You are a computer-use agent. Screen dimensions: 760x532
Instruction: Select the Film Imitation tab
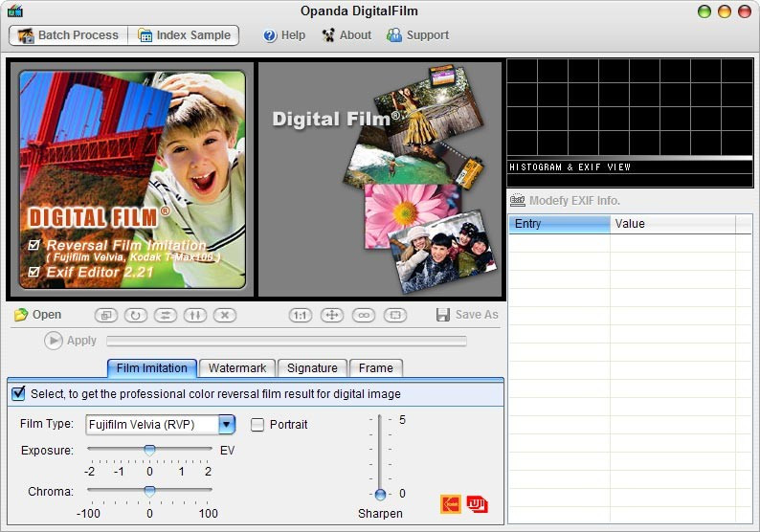(151, 368)
